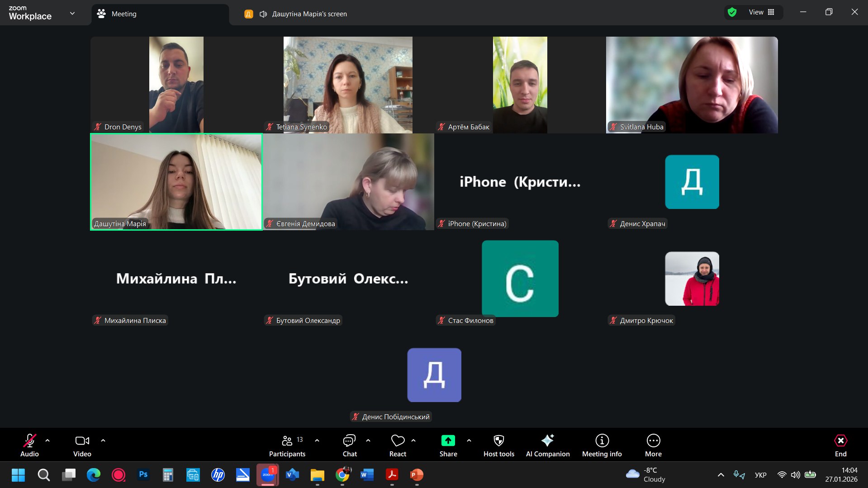Show Meeting info
Image resolution: width=868 pixels, height=488 pixels.
602,445
